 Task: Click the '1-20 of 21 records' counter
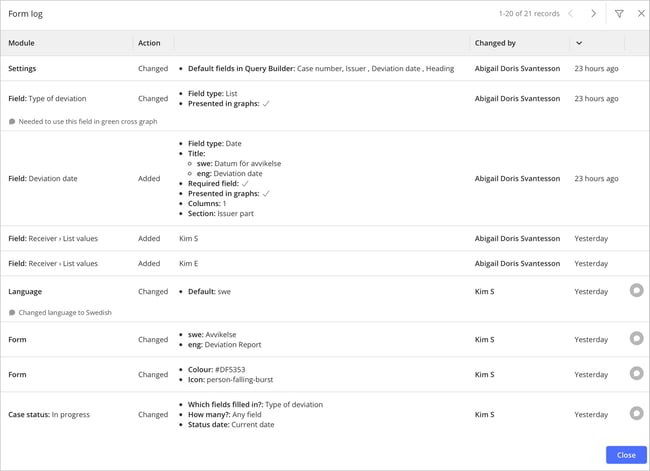pyautogui.click(x=529, y=14)
